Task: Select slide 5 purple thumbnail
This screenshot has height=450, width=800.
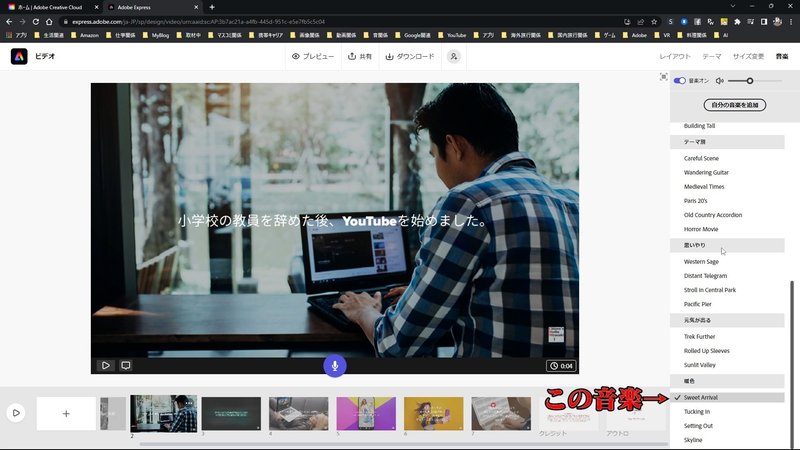Action: [366, 414]
